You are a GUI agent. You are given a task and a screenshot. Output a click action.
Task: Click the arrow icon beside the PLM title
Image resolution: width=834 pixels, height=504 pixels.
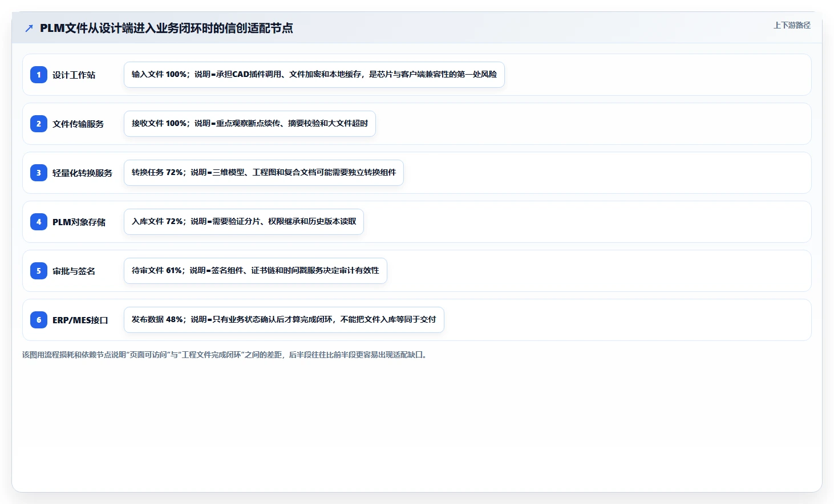pos(29,28)
